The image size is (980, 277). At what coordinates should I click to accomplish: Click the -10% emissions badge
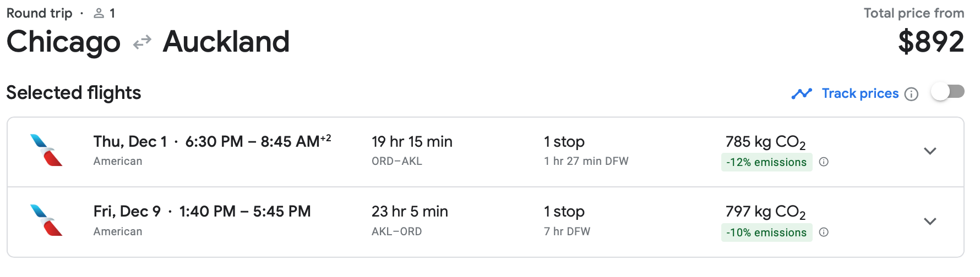coord(766,232)
